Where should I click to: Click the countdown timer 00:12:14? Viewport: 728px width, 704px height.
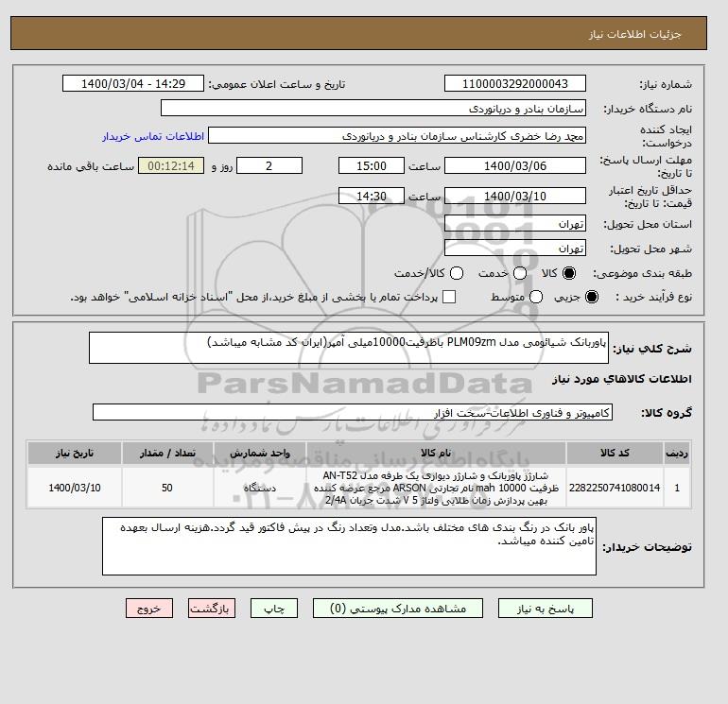[171, 165]
